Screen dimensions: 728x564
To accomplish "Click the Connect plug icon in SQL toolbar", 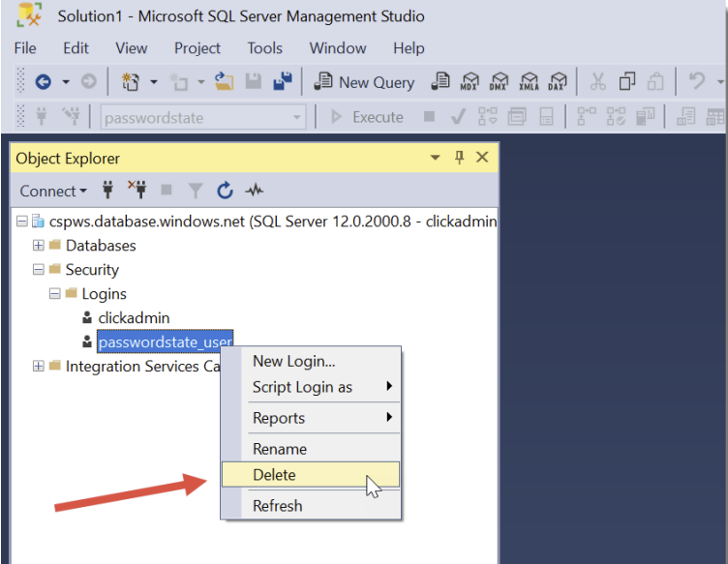I will (42, 116).
